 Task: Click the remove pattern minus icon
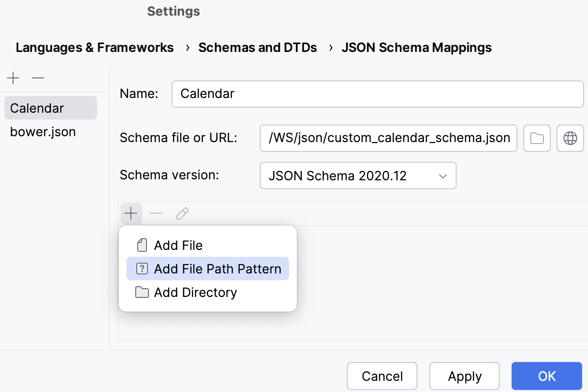click(156, 214)
